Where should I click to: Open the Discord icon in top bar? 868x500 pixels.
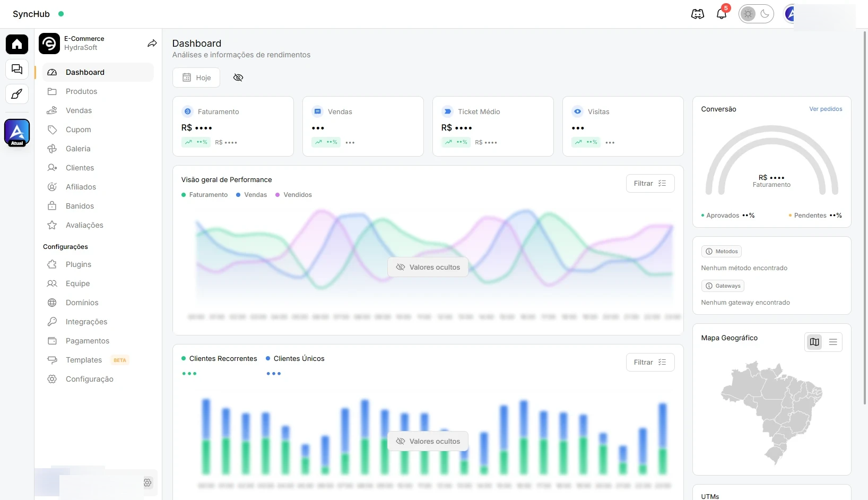point(698,14)
